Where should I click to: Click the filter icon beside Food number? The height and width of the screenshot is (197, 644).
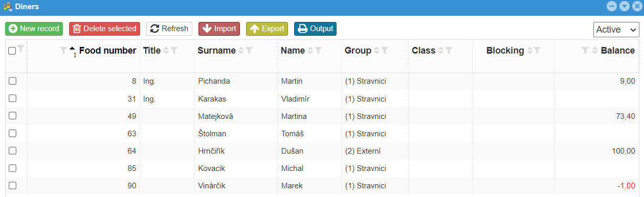[x=63, y=51]
